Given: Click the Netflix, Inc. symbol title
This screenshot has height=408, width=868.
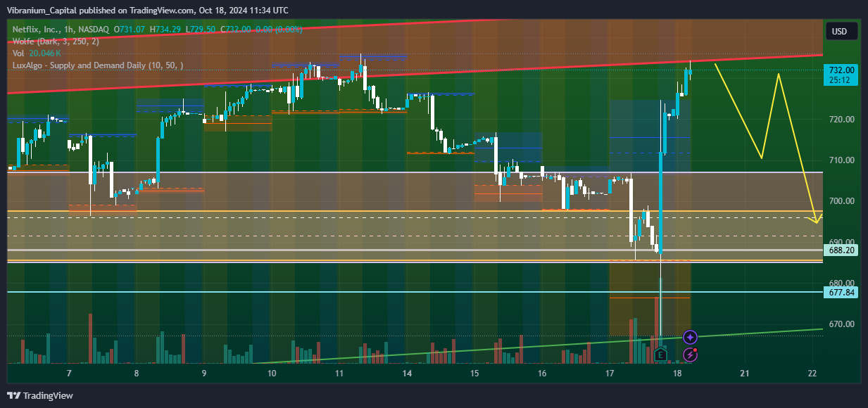Looking at the screenshot, I should click(60, 30).
